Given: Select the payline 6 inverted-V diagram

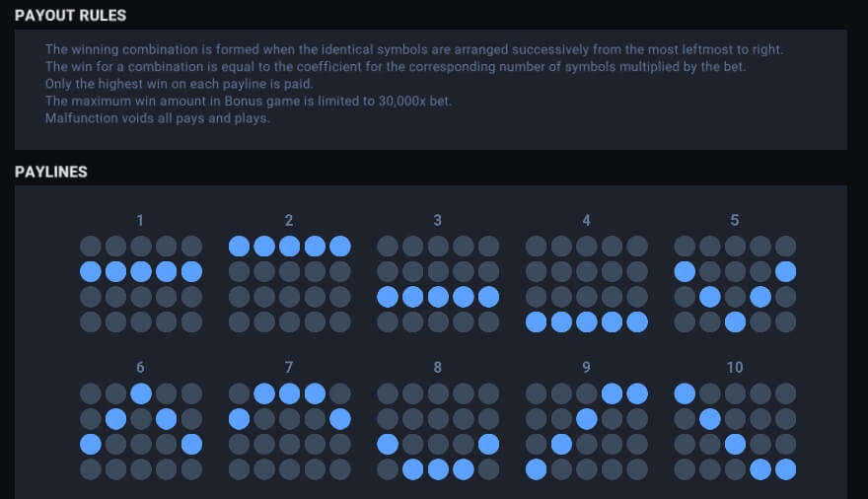Looking at the screenshot, I should click(x=141, y=432).
